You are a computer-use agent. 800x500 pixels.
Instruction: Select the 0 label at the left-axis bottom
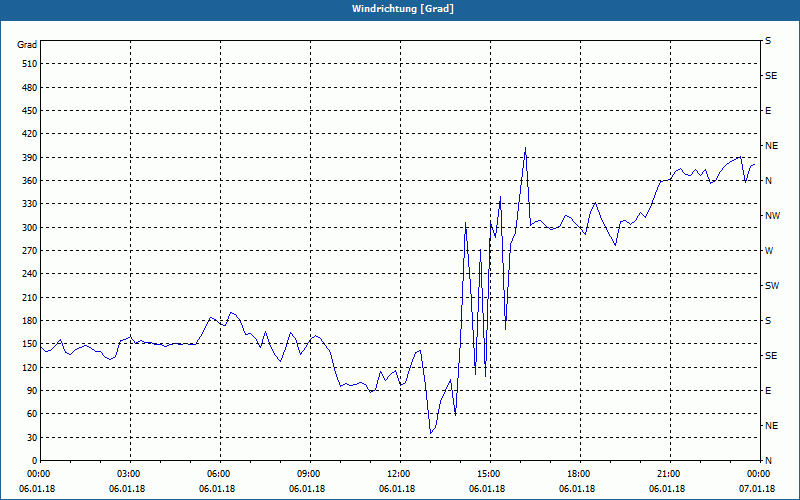tap(35, 461)
